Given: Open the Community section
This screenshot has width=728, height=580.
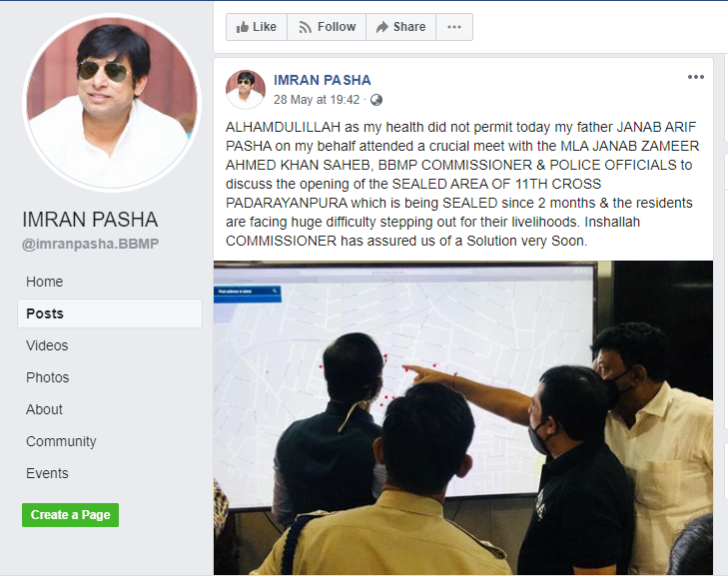Looking at the screenshot, I should coord(61,441).
